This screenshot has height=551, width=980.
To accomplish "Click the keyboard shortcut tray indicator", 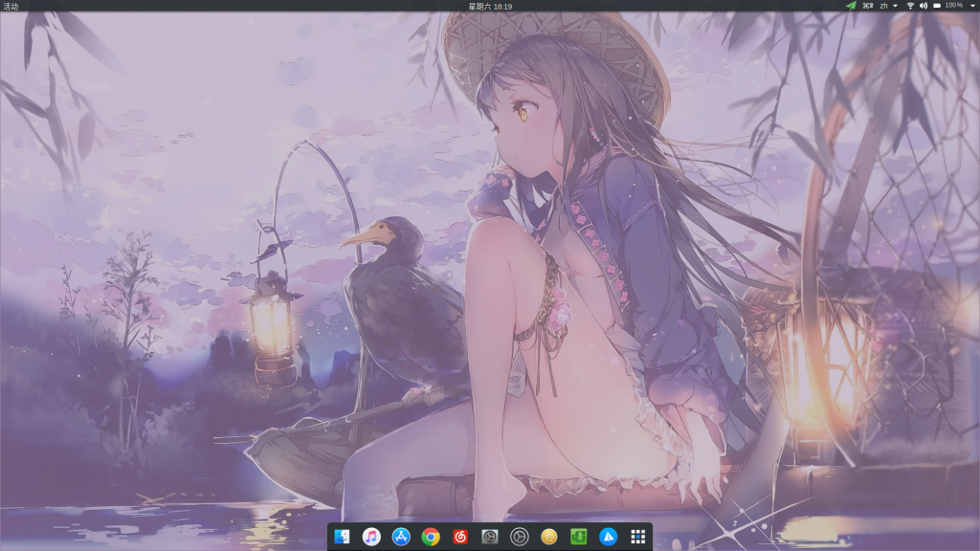I will 868,6.
